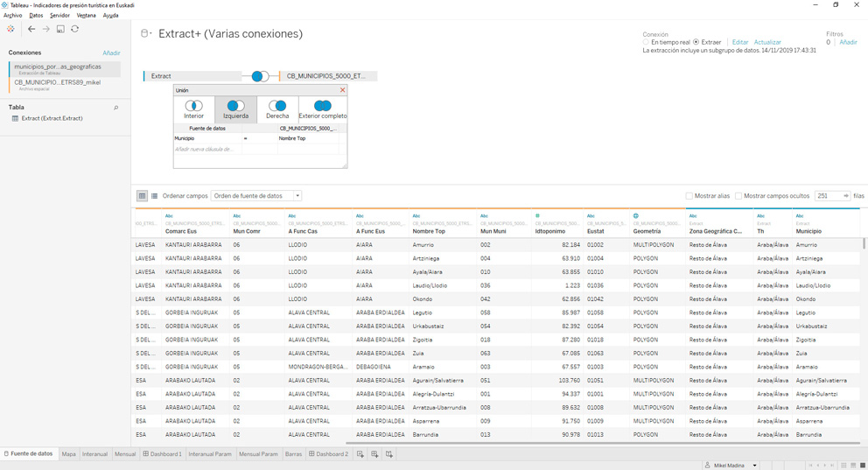Switch to data grid preview view icon
This screenshot has height=470, width=868.
click(x=143, y=195)
